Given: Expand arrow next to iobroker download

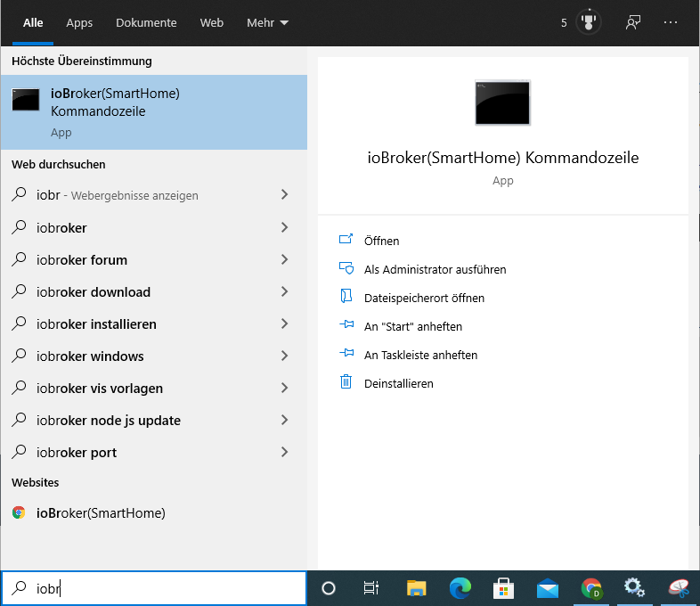Looking at the screenshot, I should [284, 291].
